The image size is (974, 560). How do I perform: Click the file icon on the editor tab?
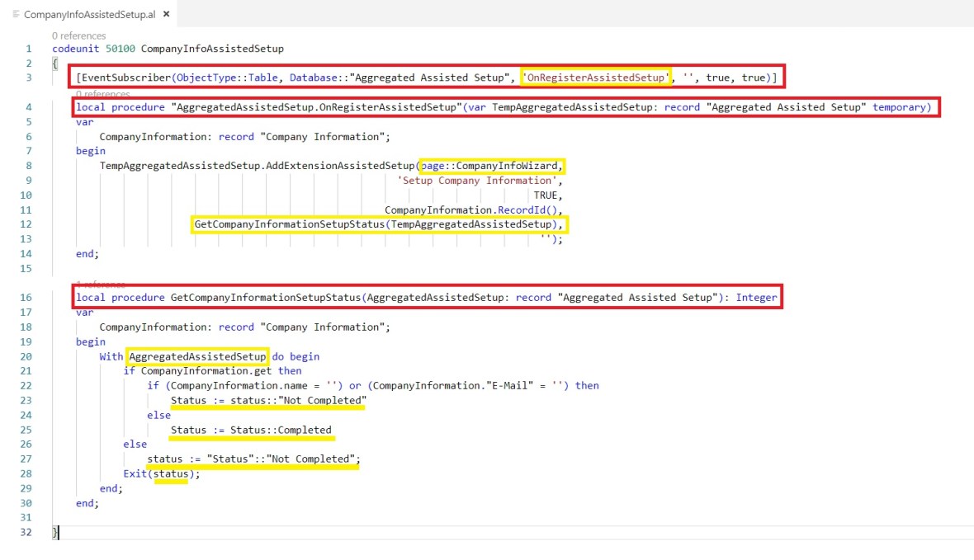(x=17, y=15)
